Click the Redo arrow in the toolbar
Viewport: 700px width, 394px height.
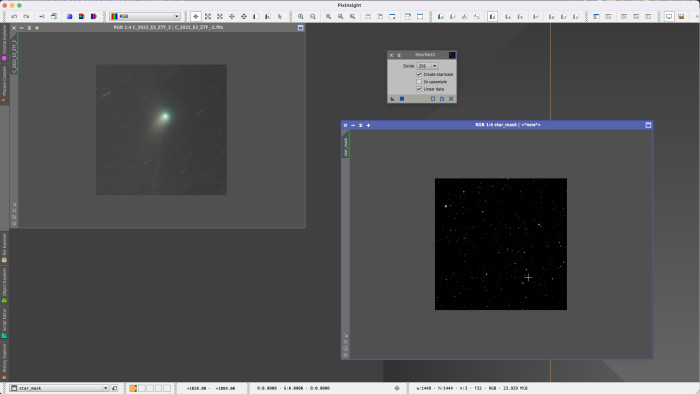tap(26, 17)
